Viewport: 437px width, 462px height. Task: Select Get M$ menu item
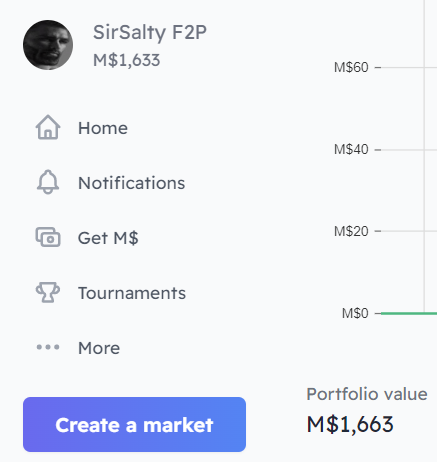(x=87, y=237)
